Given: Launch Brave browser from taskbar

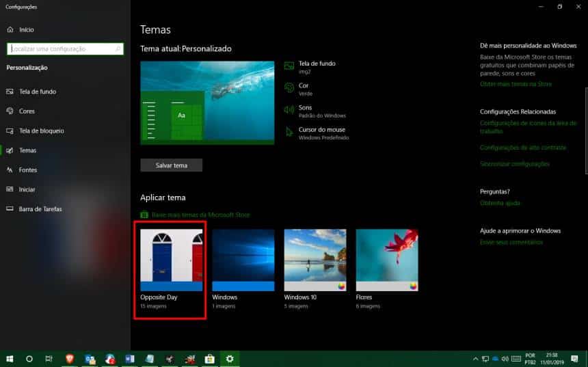Looking at the screenshot, I should (70, 359).
